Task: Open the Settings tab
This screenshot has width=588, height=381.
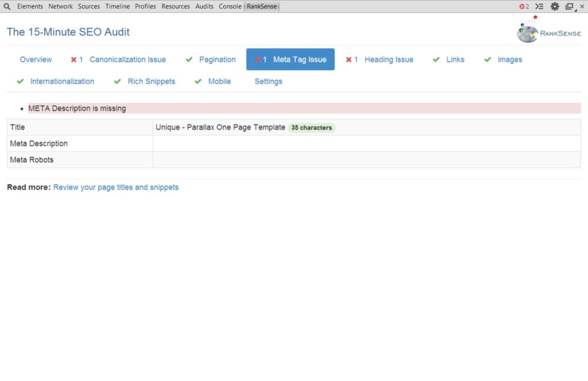Action: pyautogui.click(x=269, y=82)
